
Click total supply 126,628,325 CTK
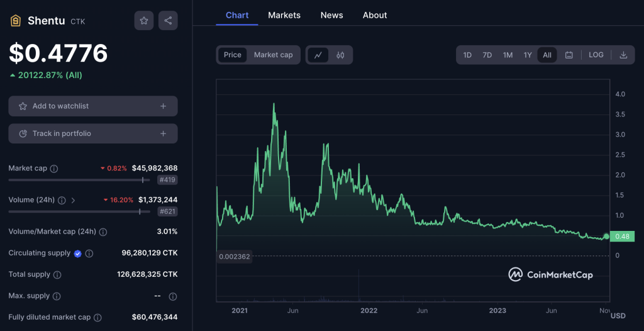pos(147,274)
